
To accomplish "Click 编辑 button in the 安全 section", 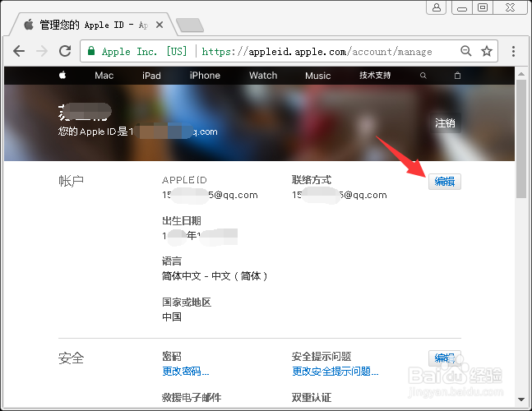I will pos(445,358).
